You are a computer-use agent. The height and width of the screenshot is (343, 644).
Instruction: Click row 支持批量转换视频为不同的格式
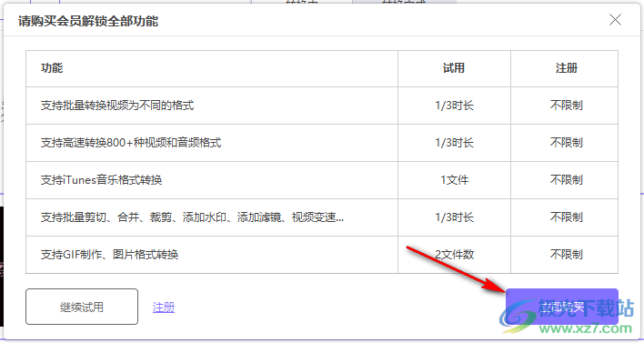(322, 106)
